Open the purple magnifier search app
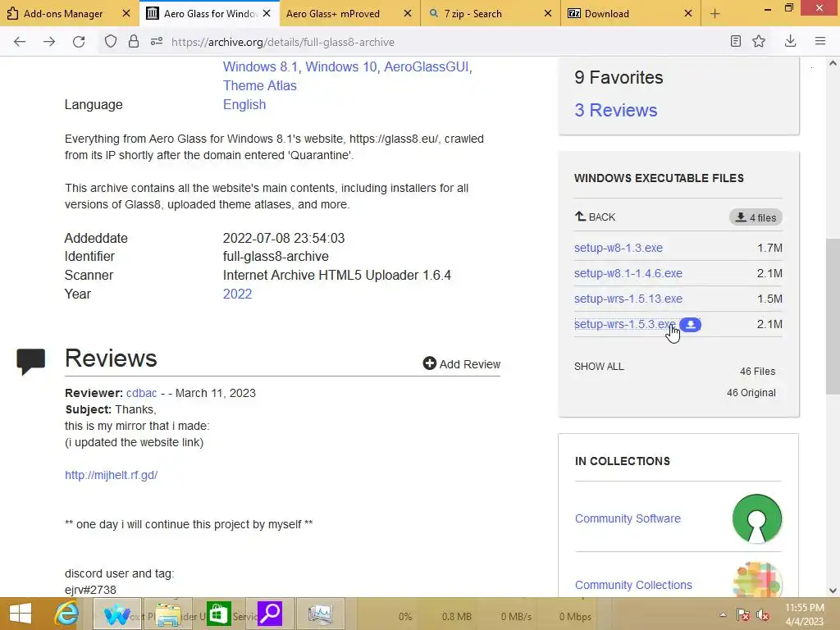This screenshot has height=630, width=840. tap(269, 614)
